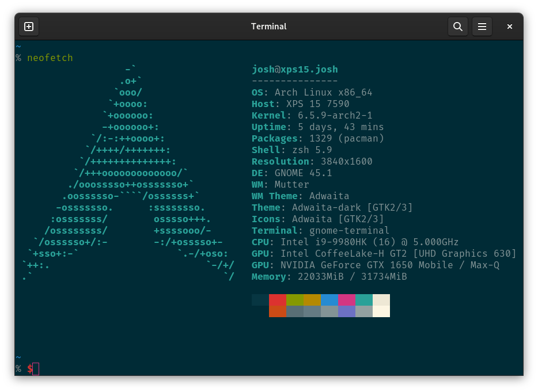The width and height of the screenshot is (538, 392).
Task: Click the Uptime: 5 days line
Action: [x=318, y=127]
